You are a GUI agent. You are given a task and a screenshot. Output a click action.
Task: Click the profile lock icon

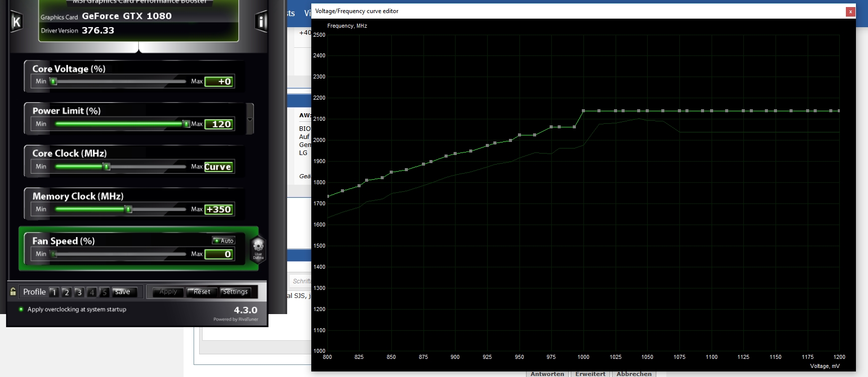(x=13, y=291)
